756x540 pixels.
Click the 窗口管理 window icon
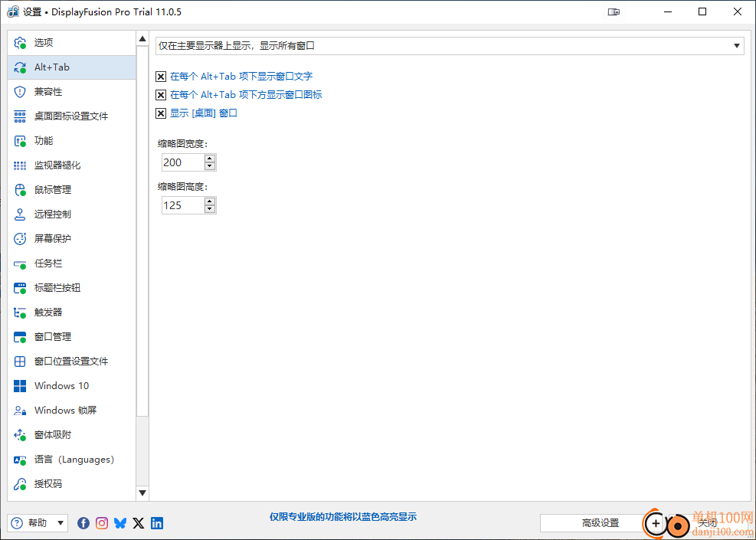point(20,337)
